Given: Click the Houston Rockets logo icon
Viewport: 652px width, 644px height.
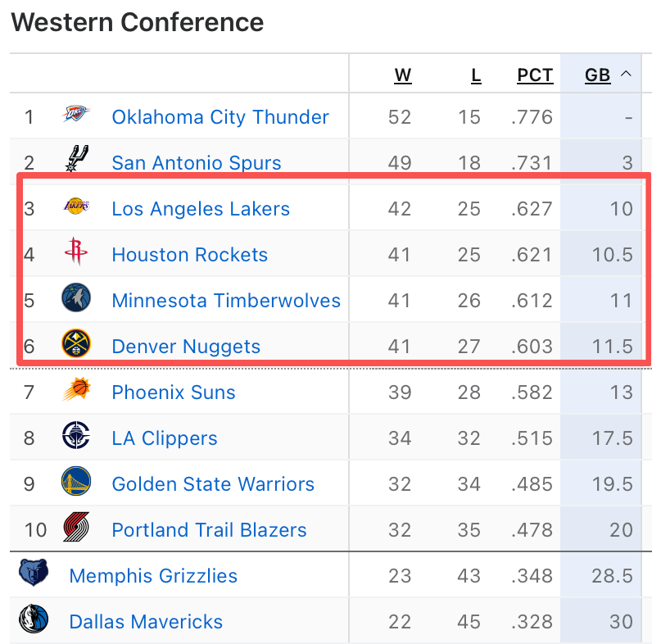Looking at the screenshot, I should click(75, 252).
